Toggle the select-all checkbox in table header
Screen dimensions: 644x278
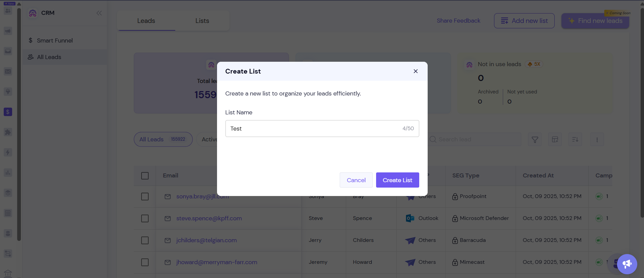(x=145, y=176)
